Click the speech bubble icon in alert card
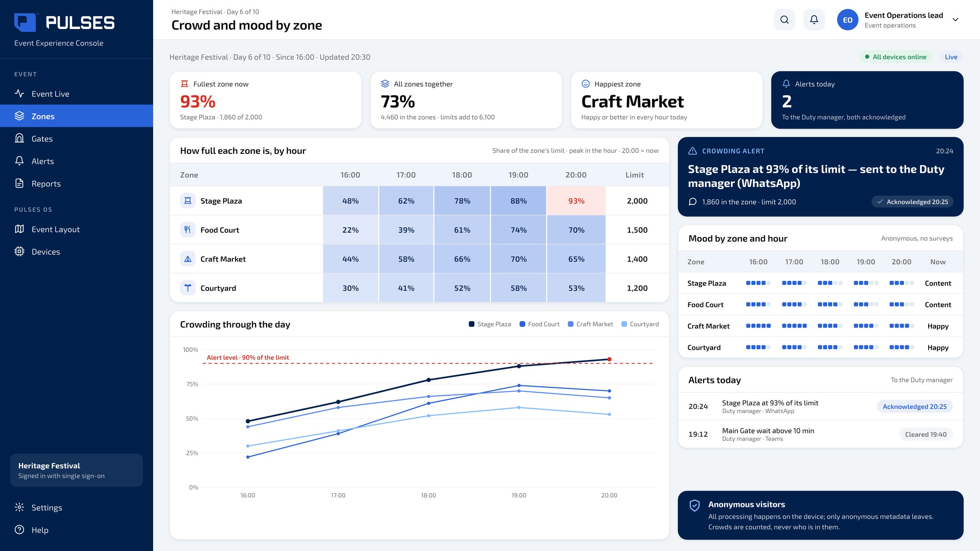This screenshot has height=551, width=980. click(x=693, y=202)
